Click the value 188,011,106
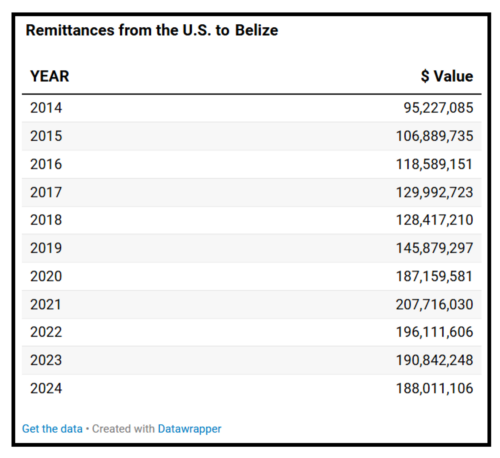The width and height of the screenshot is (500, 458). tap(434, 388)
